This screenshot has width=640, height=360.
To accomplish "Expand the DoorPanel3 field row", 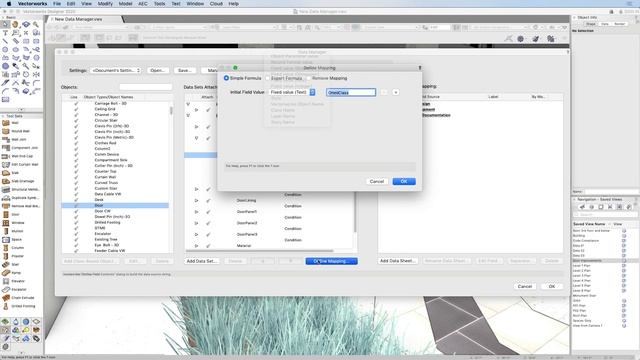I will [x=196, y=235].
